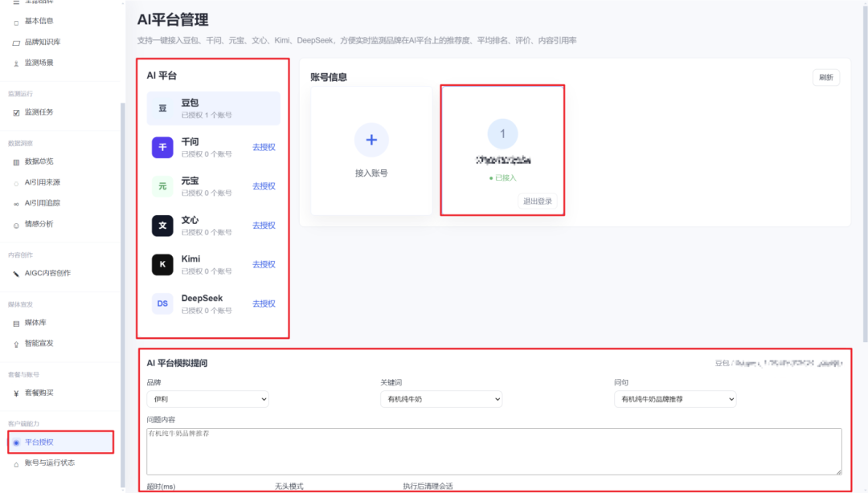Click 去授权 link for 元宝
This screenshot has width=868, height=493.
pos(264,186)
